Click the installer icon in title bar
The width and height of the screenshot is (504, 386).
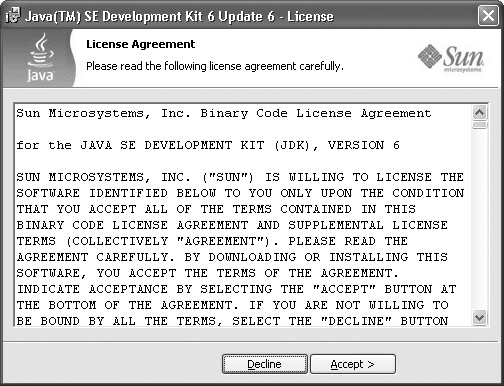[13, 16]
